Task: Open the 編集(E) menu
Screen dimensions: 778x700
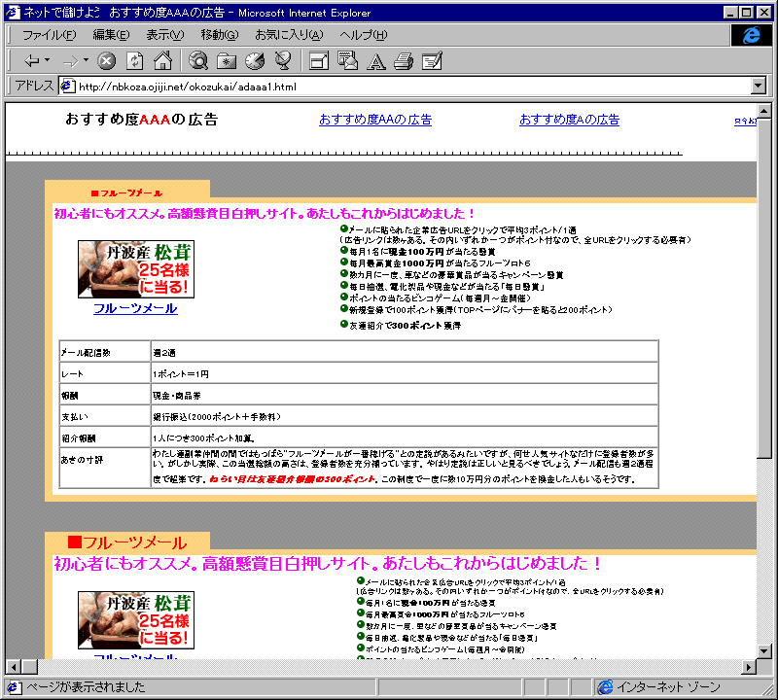Action: click(x=111, y=35)
